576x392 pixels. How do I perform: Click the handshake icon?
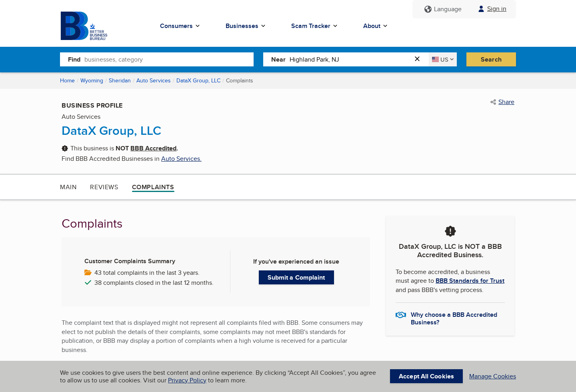401,315
